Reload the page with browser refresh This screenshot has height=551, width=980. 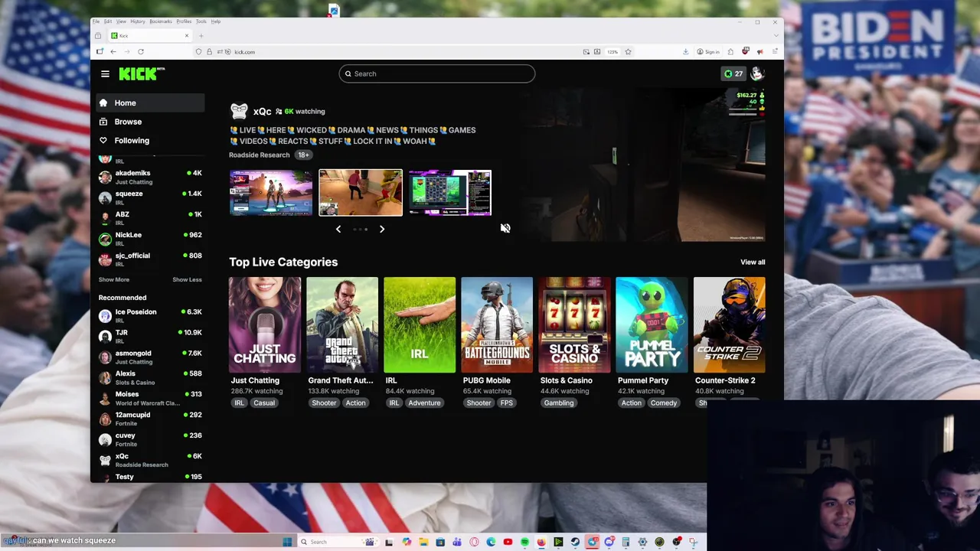141,51
